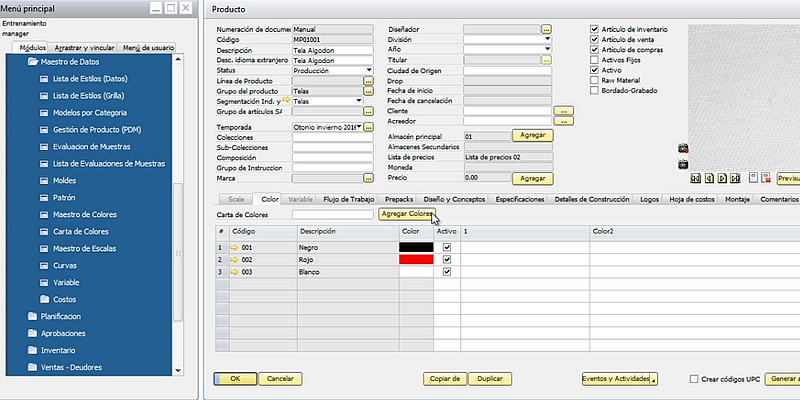The width and height of the screenshot is (800, 400).
Task: Select the Arrastrar y vincular tab
Action: [x=83, y=48]
